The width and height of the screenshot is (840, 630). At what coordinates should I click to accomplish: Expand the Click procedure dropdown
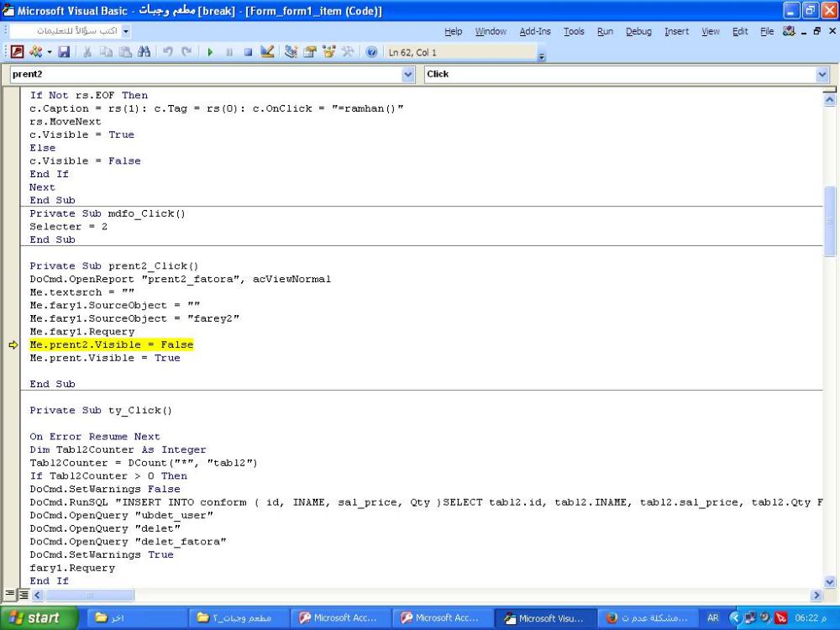(822, 75)
